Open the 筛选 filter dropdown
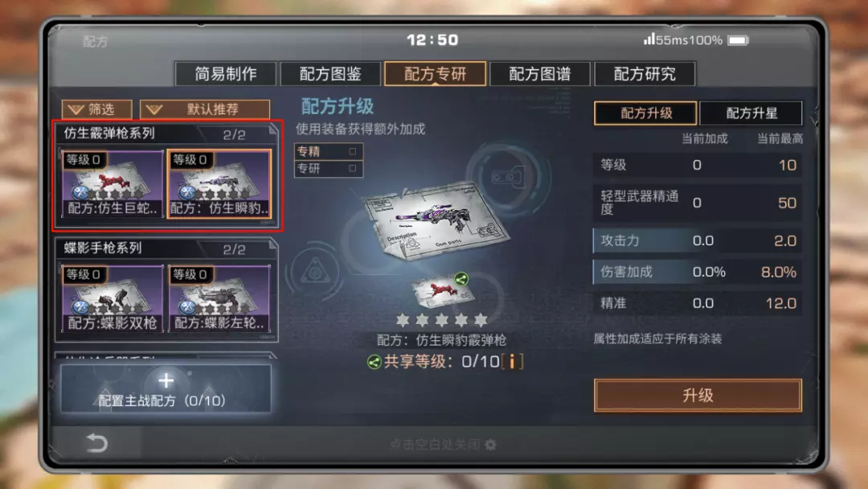 (x=97, y=109)
